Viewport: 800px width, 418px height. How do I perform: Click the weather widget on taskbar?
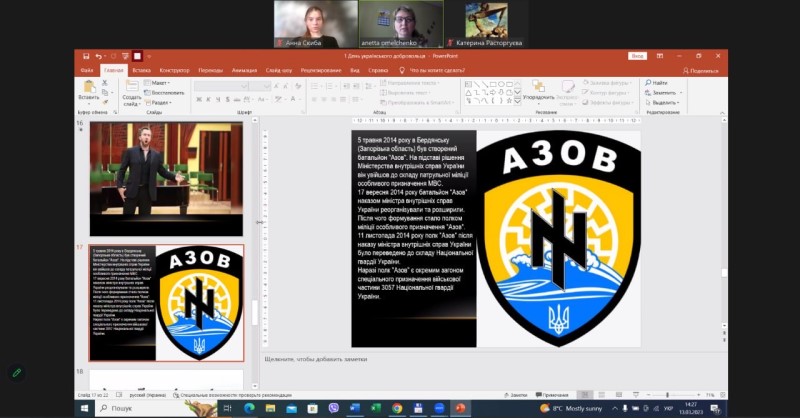tap(571, 408)
